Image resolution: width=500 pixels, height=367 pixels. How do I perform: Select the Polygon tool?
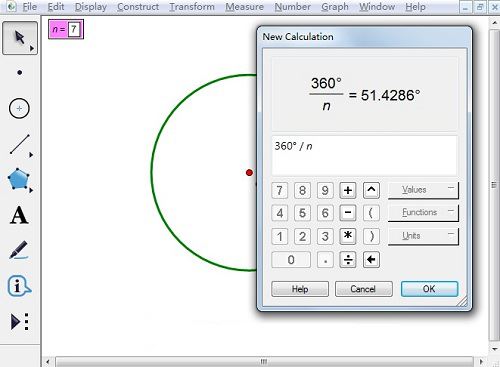(x=19, y=180)
